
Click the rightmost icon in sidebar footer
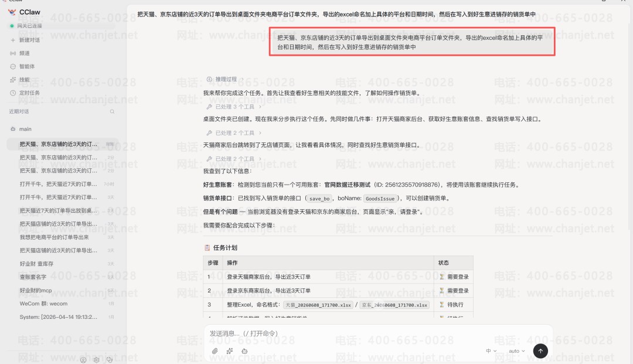click(110, 359)
